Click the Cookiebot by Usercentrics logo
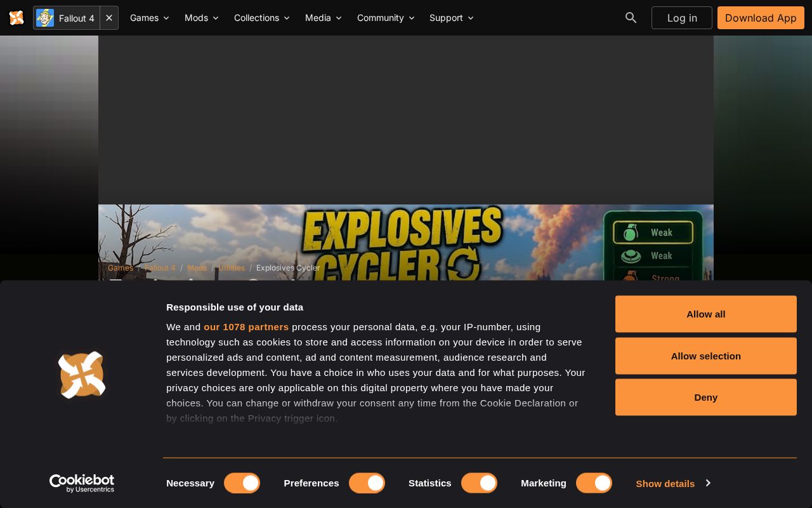Image resolution: width=812 pixels, height=508 pixels. [x=82, y=483]
